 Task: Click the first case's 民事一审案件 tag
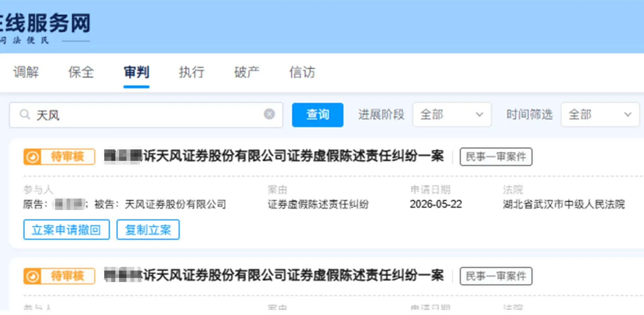(496, 157)
